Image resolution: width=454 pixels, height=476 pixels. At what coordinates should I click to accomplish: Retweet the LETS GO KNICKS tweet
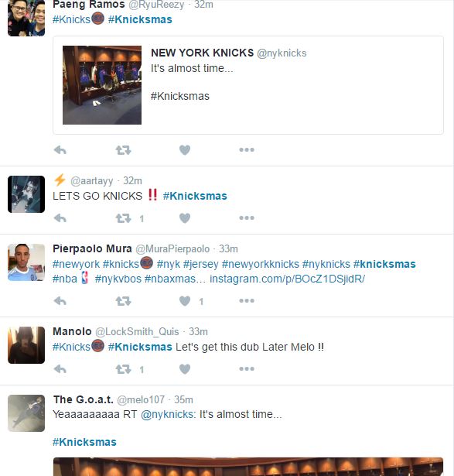pyautogui.click(x=123, y=218)
